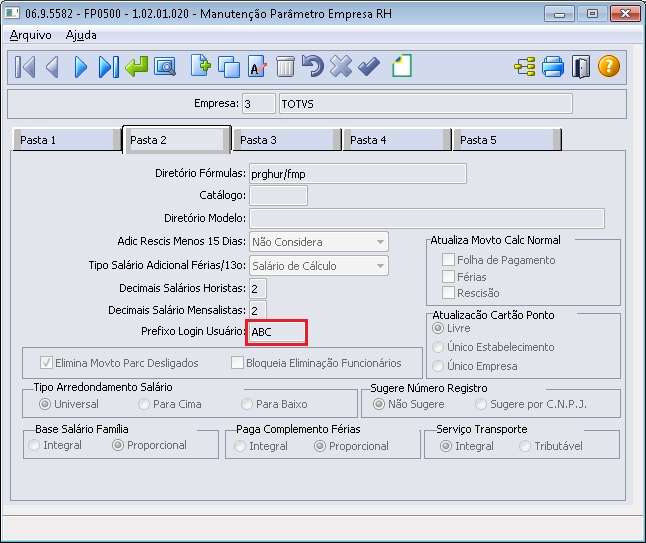Screen dimensions: 646x543
Task: Open the Arquivo menu
Action: 30,35
